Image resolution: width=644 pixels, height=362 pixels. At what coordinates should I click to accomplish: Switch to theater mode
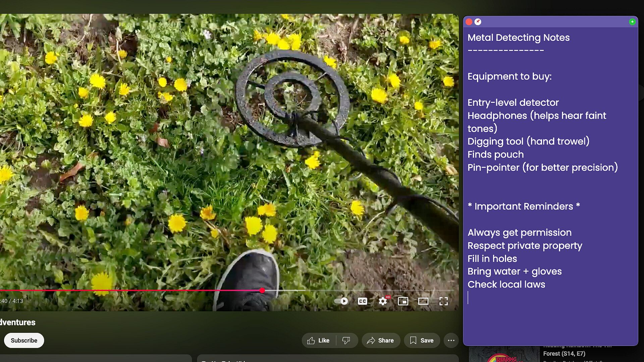pyautogui.click(x=423, y=301)
